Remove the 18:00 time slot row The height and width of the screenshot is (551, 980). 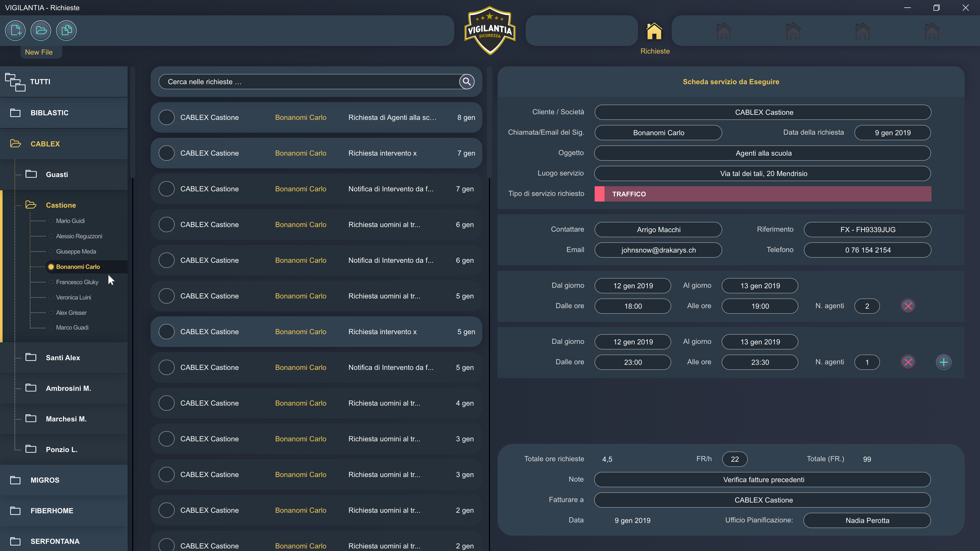tap(908, 306)
